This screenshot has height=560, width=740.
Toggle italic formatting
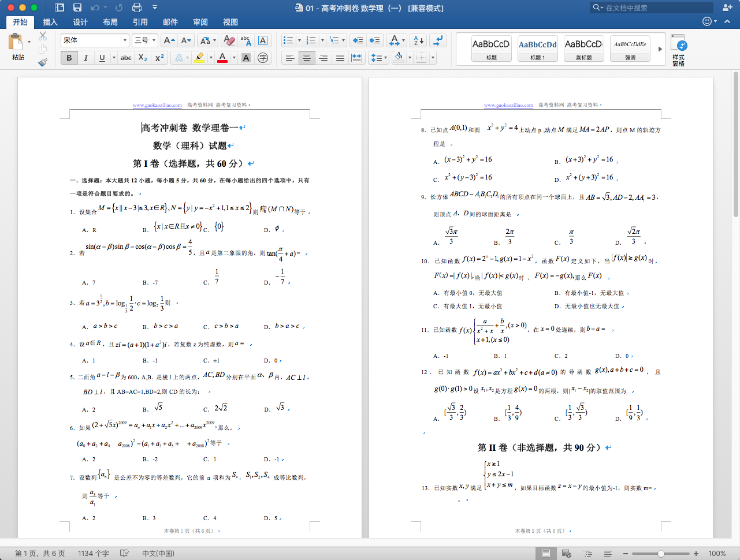tap(85, 58)
